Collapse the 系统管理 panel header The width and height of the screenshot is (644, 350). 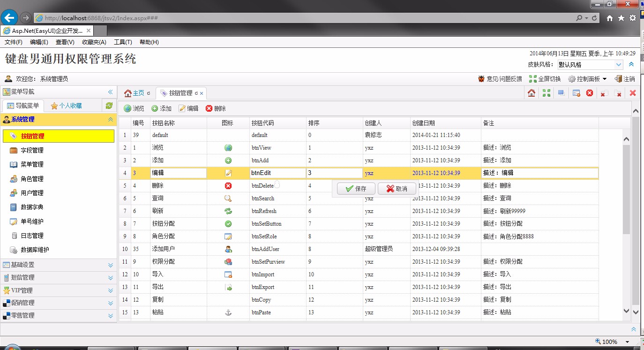point(111,119)
